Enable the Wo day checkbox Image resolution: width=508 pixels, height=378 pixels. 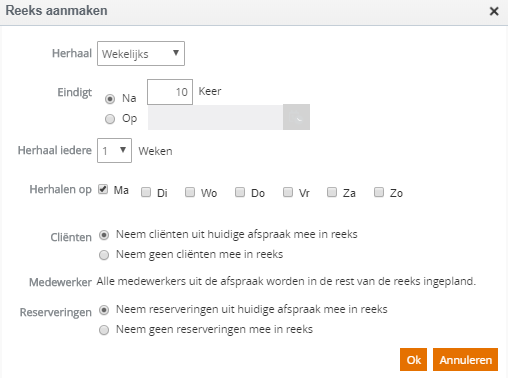[190, 192]
